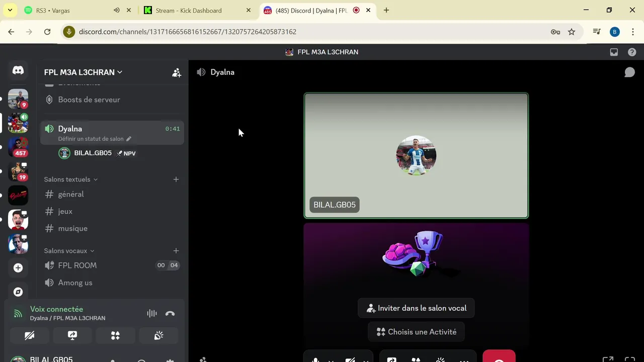This screenshot has height=362, width=644.
Task: Collapse the Salons vocaux category
Action: point(69,251)
